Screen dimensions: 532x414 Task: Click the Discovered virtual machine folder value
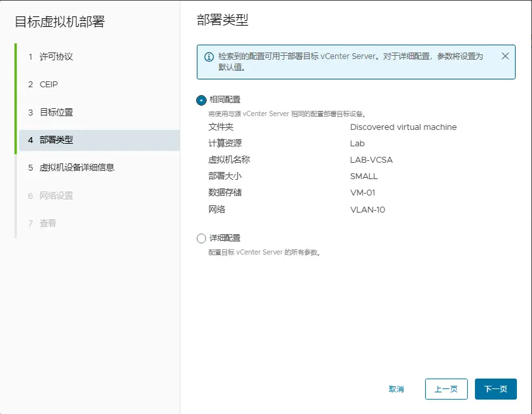pos(403,127)
